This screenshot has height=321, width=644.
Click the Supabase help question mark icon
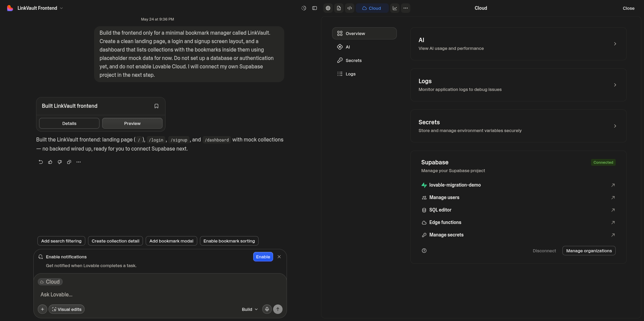(x=424, y=251)
